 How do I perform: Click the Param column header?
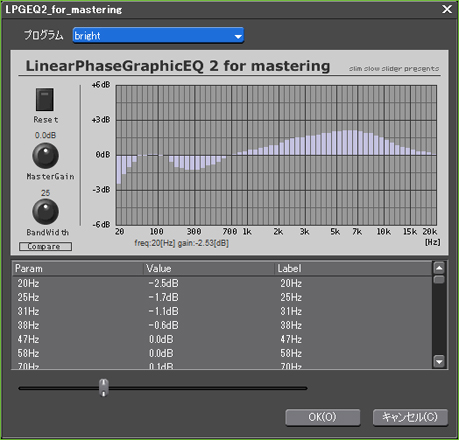click(x=78, y=269)
